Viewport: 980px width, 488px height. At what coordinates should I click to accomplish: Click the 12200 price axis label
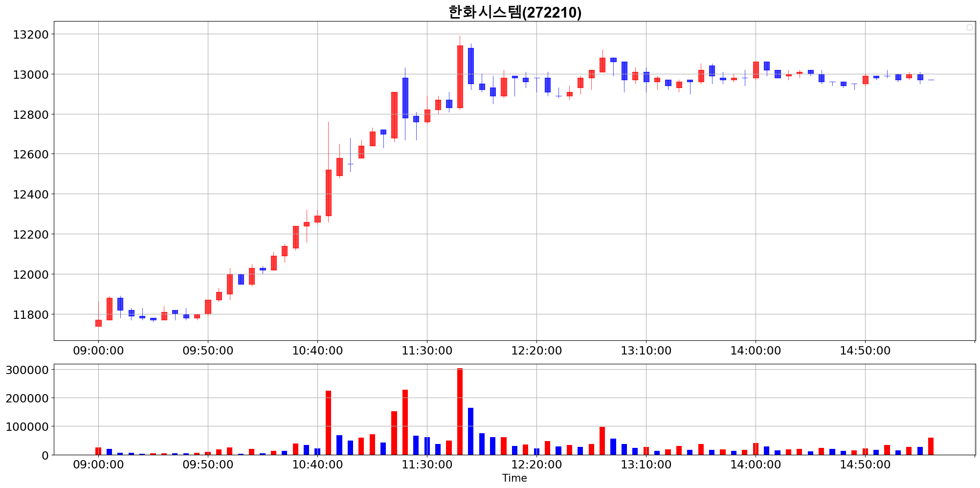(31, 234)
